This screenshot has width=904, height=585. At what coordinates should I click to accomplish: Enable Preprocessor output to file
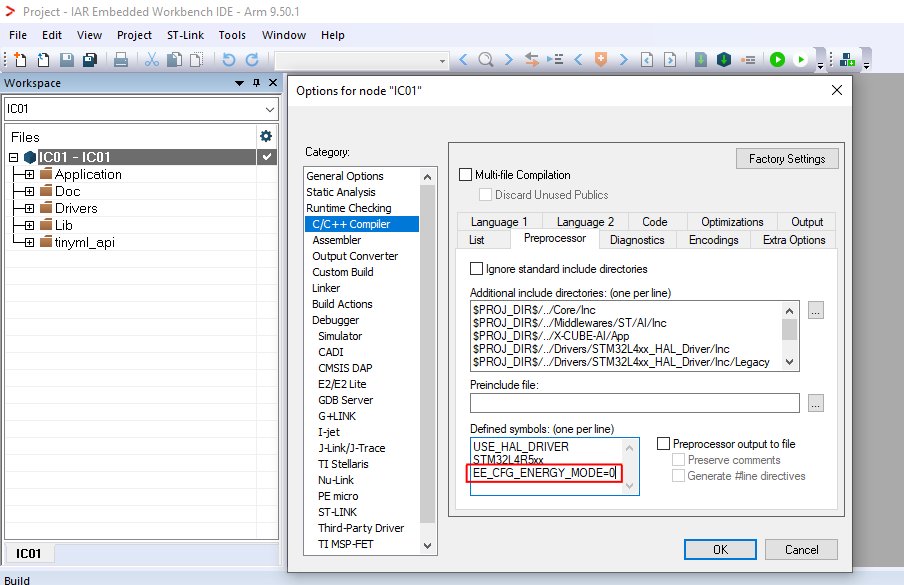[664, 443]
